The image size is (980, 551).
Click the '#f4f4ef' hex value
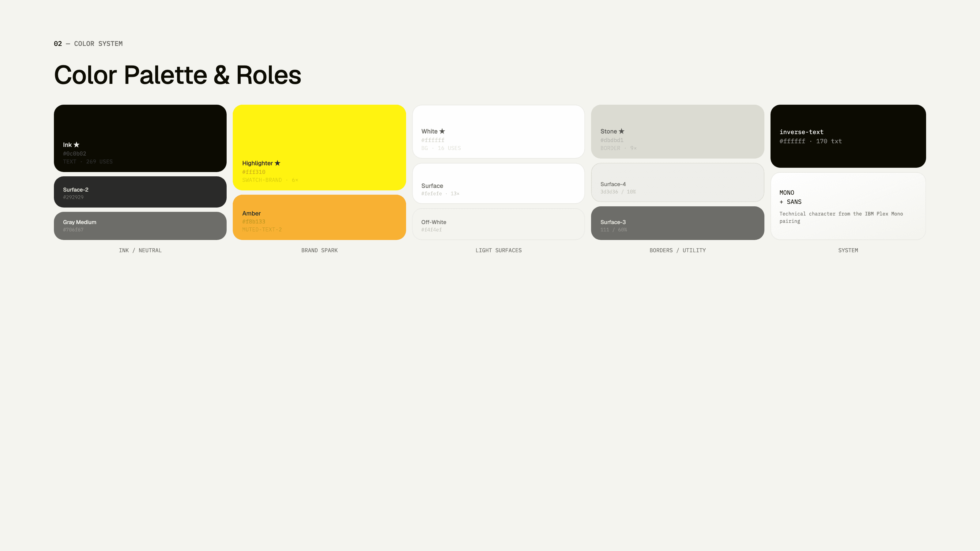[x=432, y=230]
